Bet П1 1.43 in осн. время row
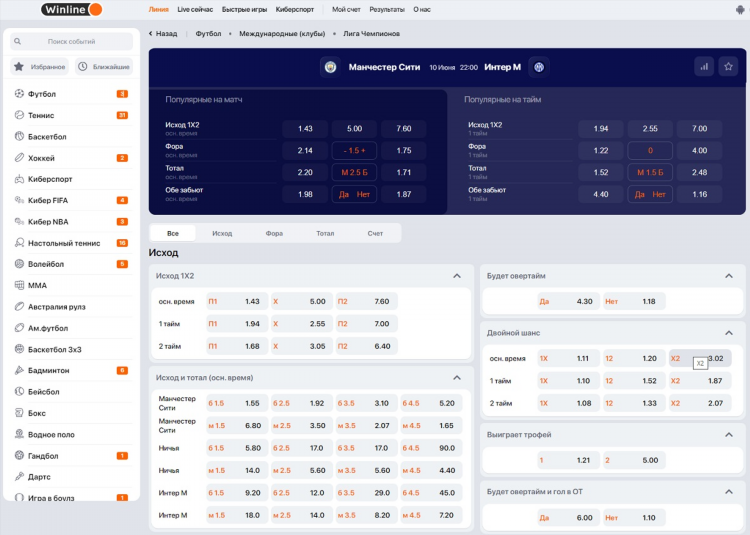Viewport: 750px width, 535px height. (237, 302)
